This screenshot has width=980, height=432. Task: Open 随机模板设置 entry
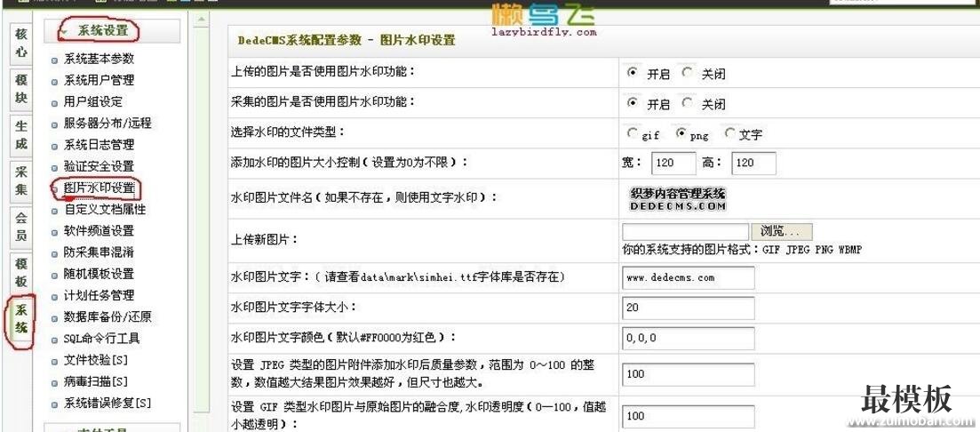click(x=99, y=274)
